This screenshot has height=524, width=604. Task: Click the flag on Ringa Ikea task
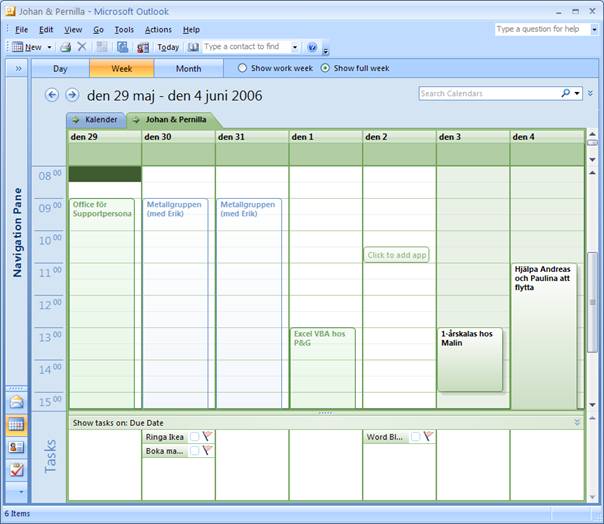(207, 437)
